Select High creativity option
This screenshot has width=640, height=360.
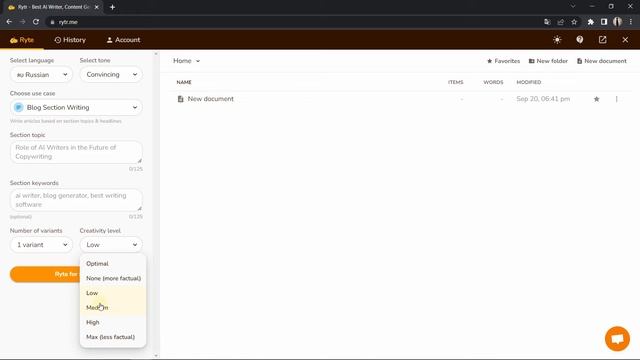click(113, 322)
